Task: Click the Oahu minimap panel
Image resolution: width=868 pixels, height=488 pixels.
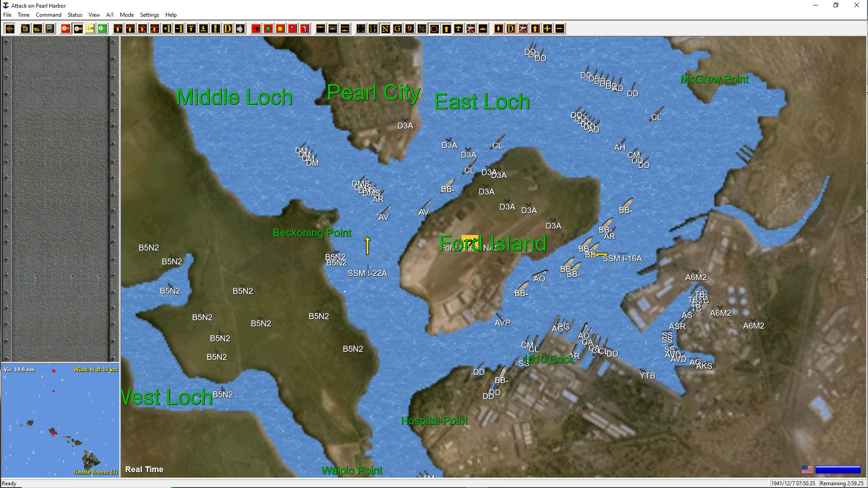Action: pos(60,420)
